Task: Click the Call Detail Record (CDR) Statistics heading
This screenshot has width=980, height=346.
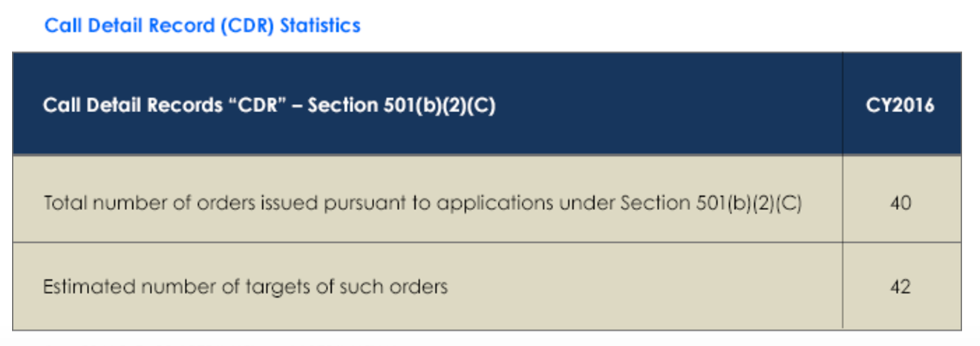Action: (x=203, y=25)
